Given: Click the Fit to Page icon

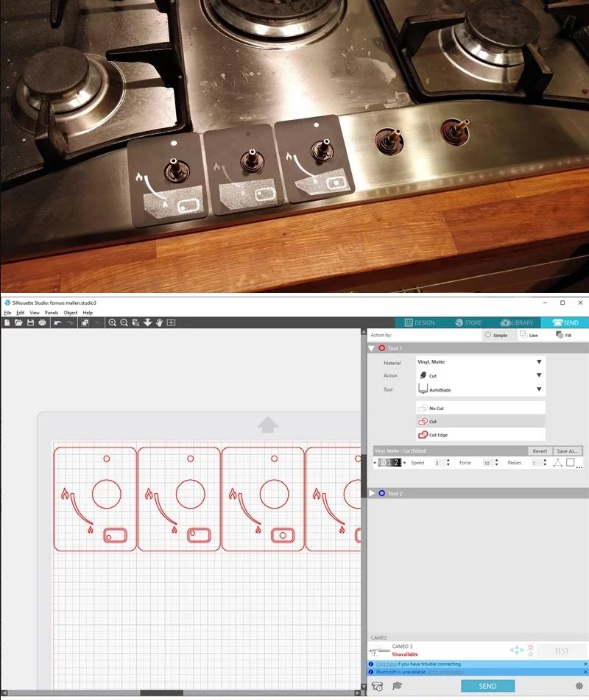Looking at the screenshot, I should pos(171,322).
